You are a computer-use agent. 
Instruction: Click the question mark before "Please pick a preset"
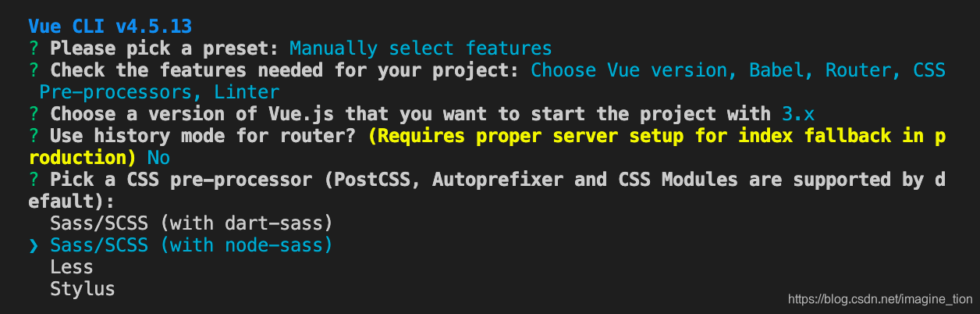[x=34, y=48]
